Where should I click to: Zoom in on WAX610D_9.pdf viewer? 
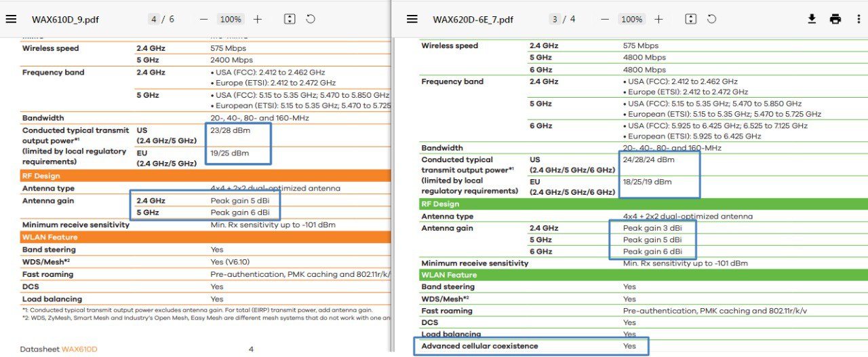coord(258,19)
